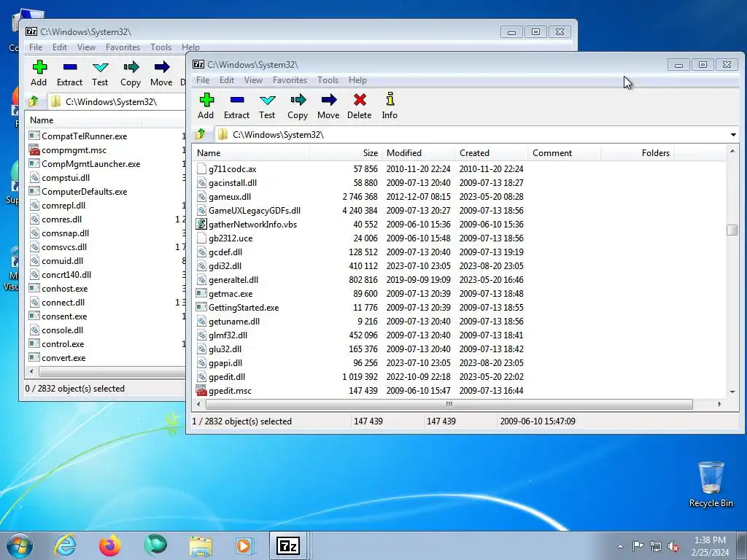
Task: Click the red Delete icon in front window
Action: pos(360,99)
